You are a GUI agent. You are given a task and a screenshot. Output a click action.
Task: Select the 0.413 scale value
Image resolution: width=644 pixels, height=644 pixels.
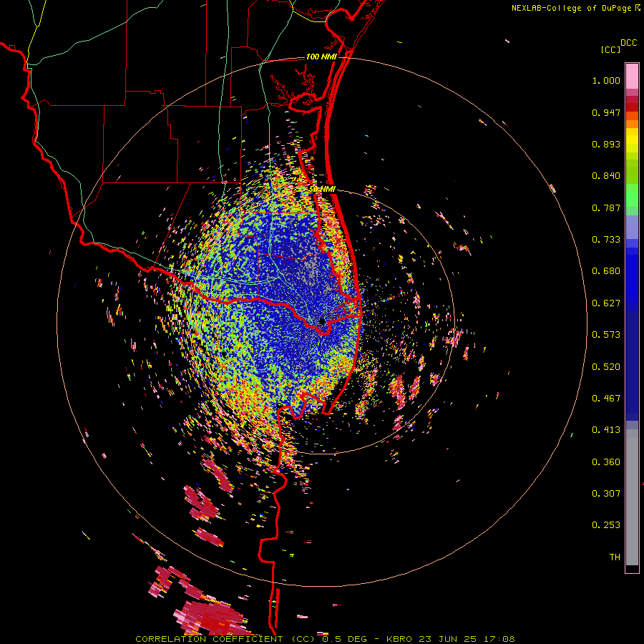point(606,430)
